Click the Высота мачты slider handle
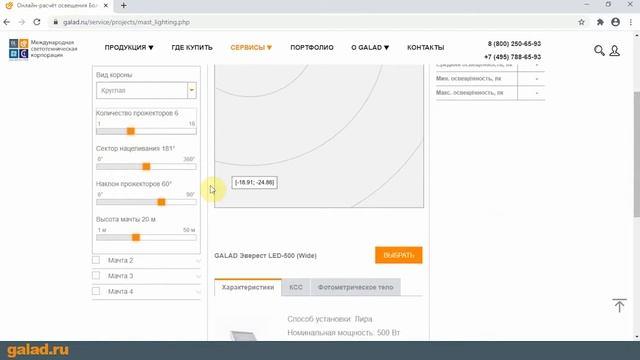This screenshot has width=640, height=360. pos(136,238)
